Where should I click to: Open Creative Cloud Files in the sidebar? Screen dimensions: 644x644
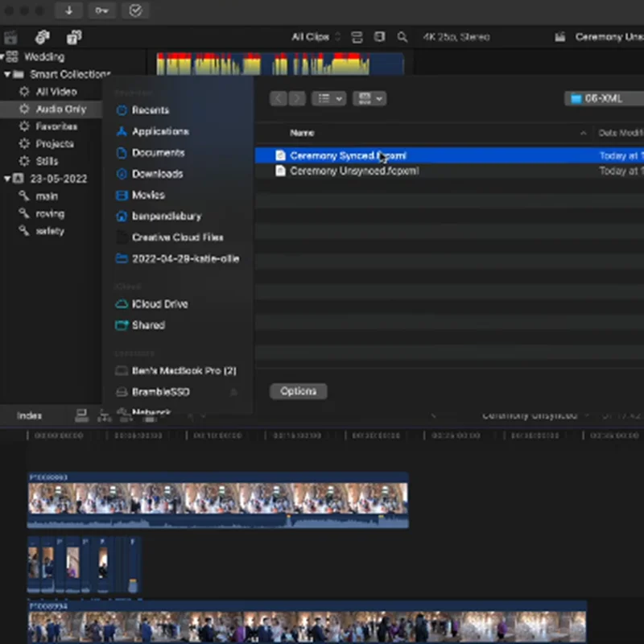click(x=177, y=237)
